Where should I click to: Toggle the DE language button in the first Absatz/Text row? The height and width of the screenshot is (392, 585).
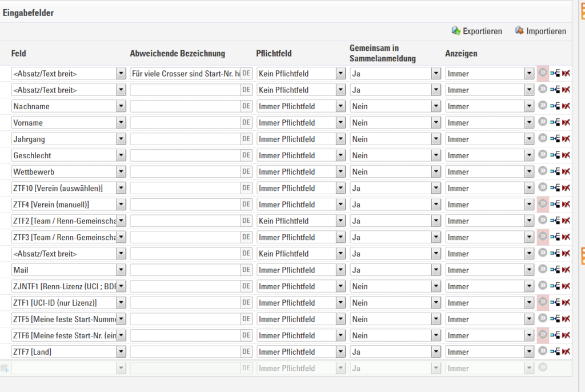coord(246,74)
